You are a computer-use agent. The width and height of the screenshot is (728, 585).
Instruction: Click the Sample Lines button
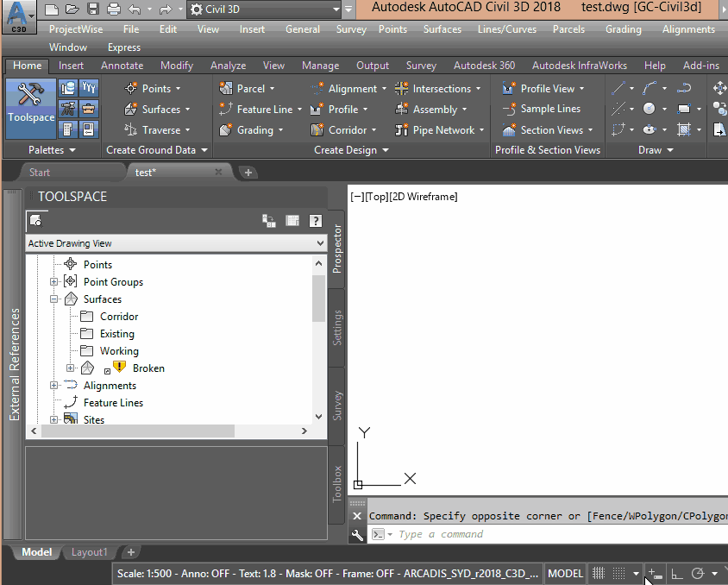coord(542,109)
